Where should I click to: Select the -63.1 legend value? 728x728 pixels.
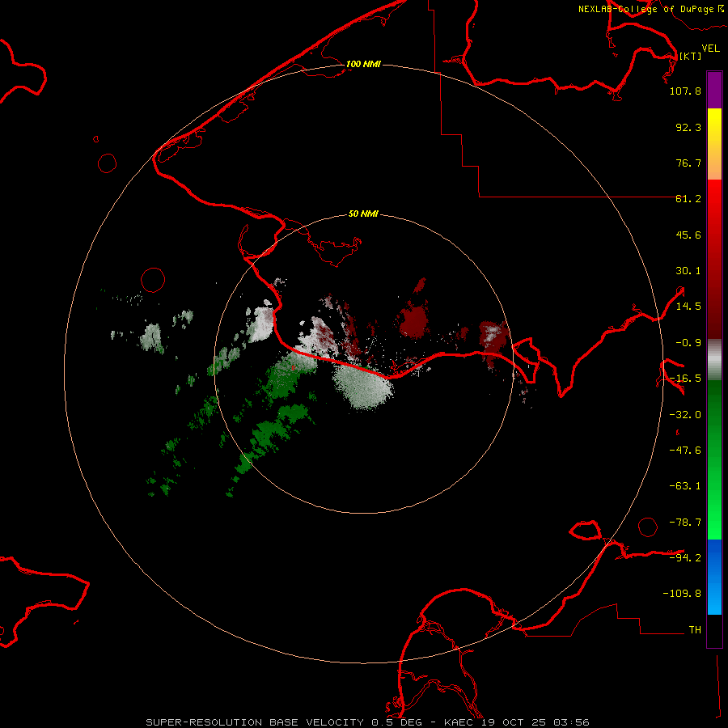click(685, 486)
